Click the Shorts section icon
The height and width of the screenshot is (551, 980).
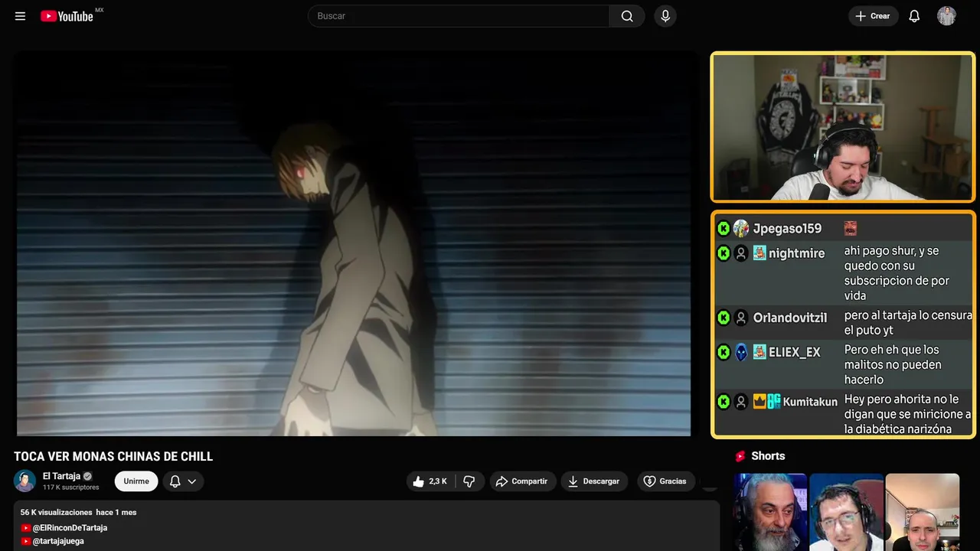click(740, 456)
